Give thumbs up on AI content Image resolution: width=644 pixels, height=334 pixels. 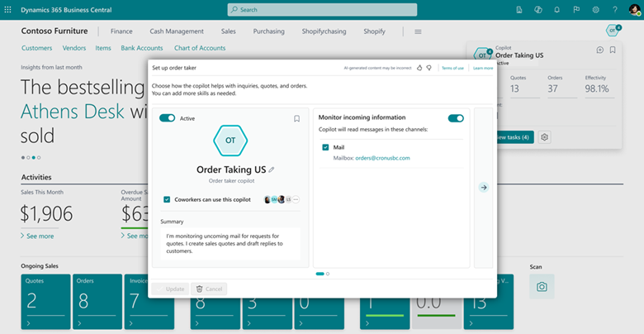pos(419,68)
